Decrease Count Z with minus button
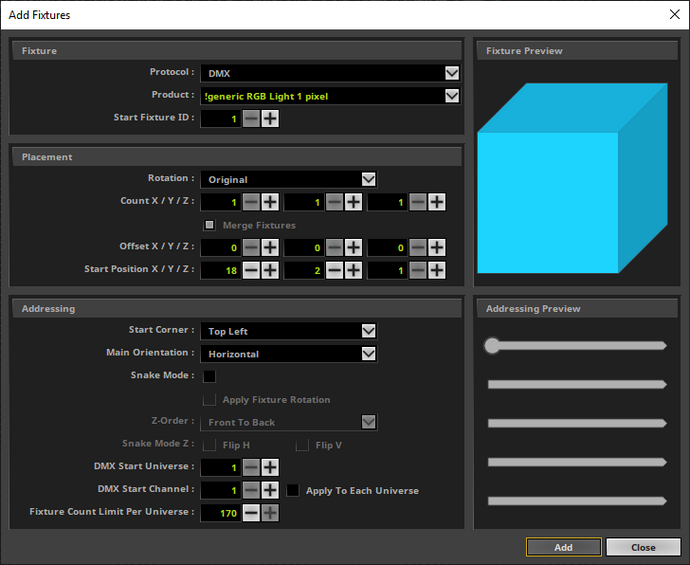 (x=418, y=202)
